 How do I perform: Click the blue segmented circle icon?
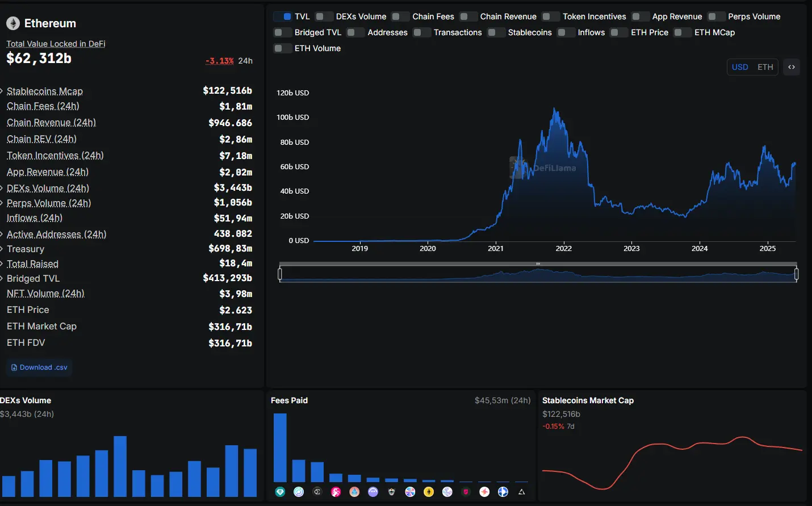coord(503,492)
